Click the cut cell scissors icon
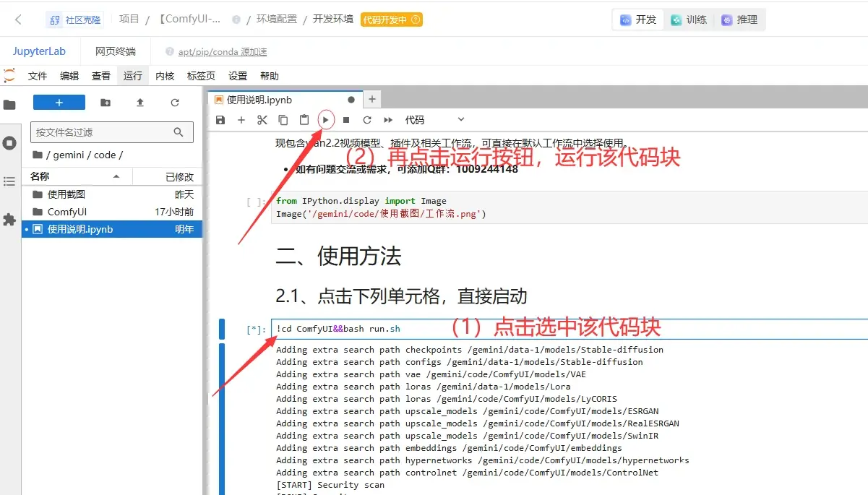 262,120
